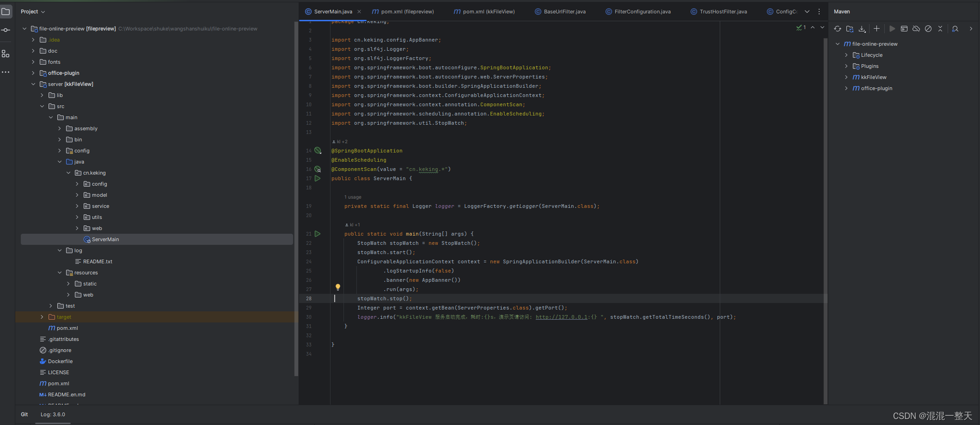Viewport: 980px width, 425px height.
Task: Click Maven collapse all icon
Action: point(940,29)
